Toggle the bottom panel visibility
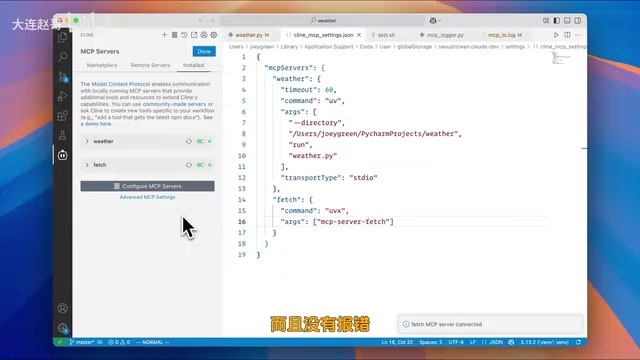 click(567, 20)
